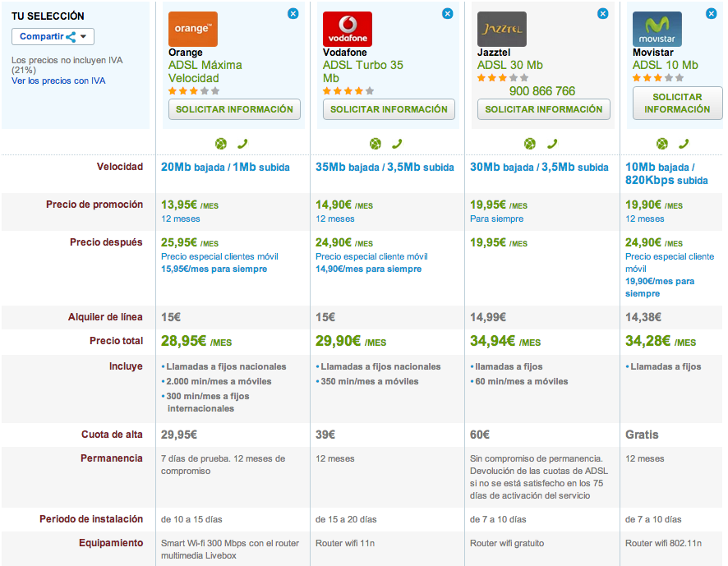Request information for Orange ADSL
728x566 pixels.
click(x=234, y=109)
